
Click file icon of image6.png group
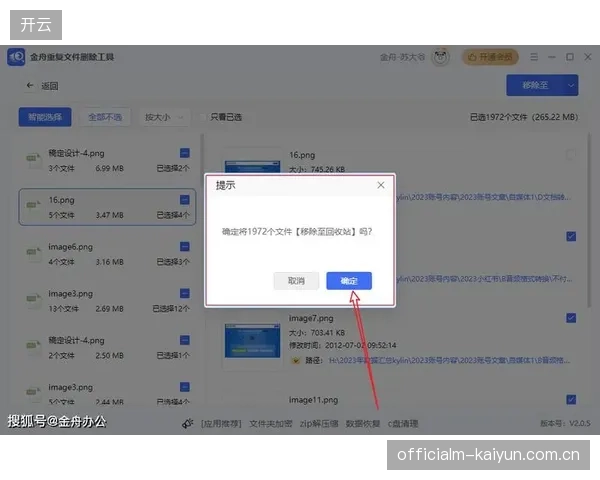(34, 254)
